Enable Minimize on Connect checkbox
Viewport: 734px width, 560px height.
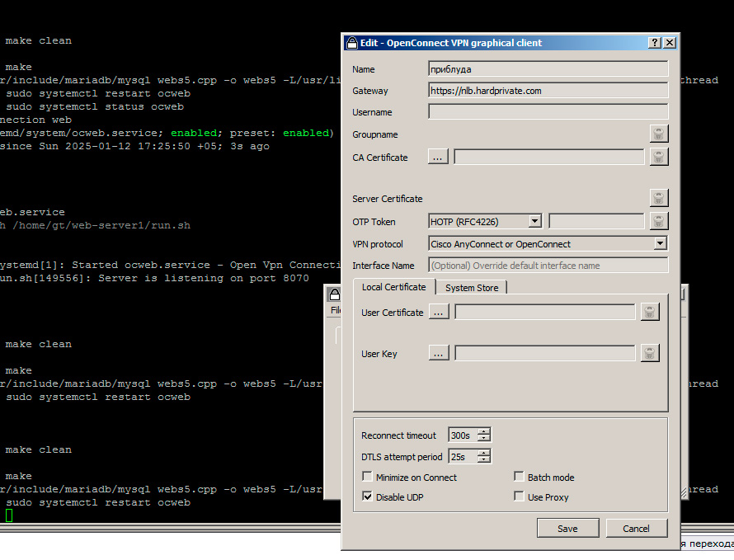(367, 477)
